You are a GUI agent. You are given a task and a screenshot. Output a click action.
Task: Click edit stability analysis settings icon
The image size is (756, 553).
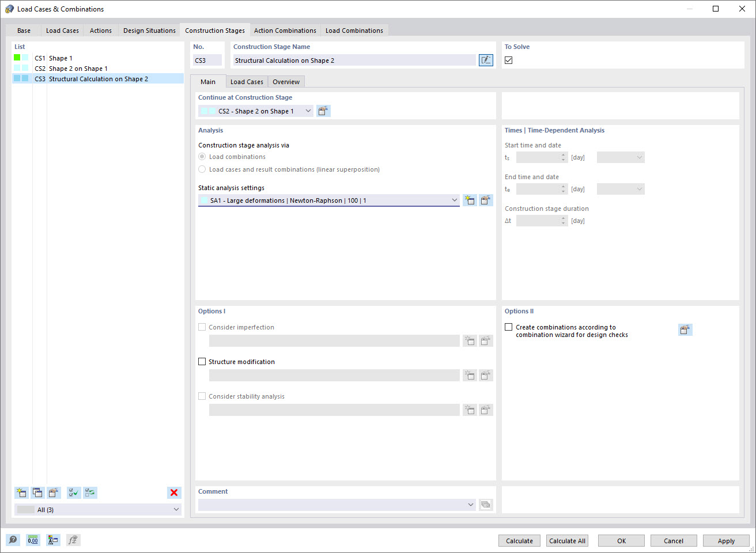click(486, 410)
